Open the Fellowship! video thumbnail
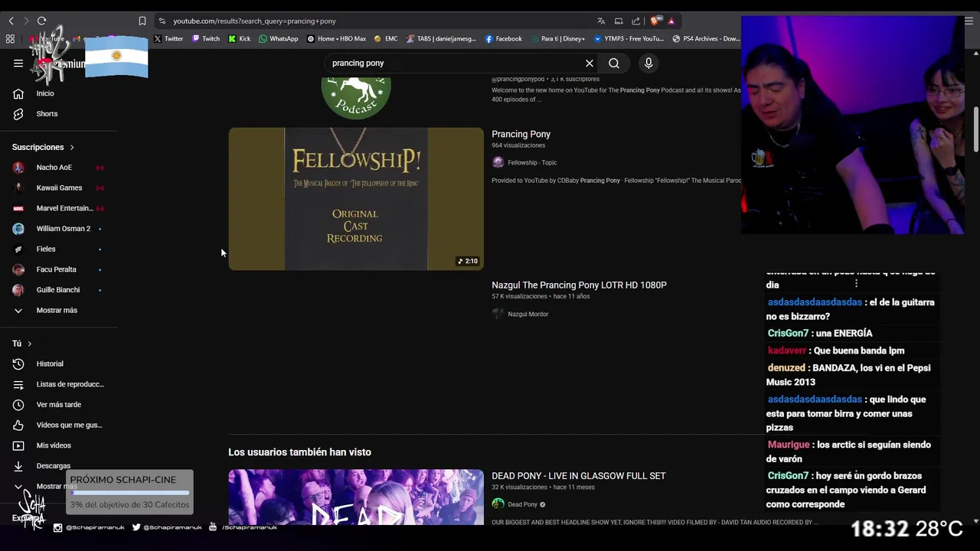 pos(356,199)
